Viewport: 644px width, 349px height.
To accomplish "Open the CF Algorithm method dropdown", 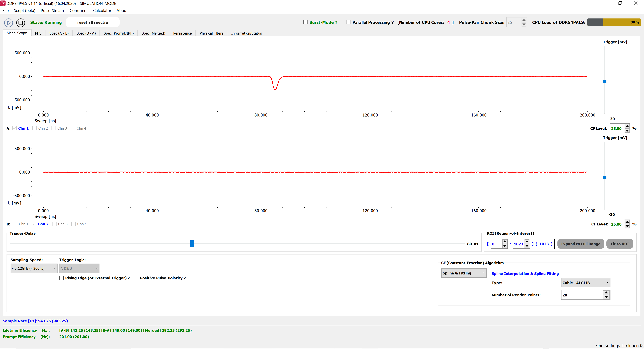I will coord(464,273).
